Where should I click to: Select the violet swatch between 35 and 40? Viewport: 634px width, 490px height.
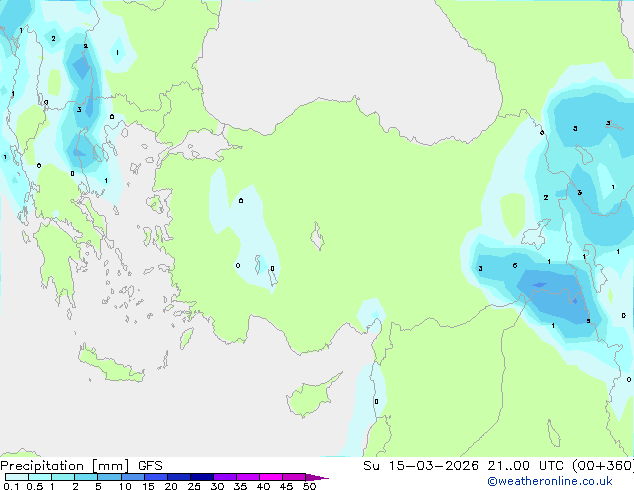248,477
